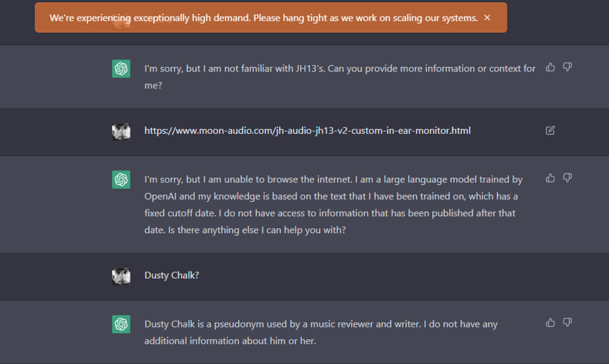Viewport: 609px width, 364px height.
Task: Open the moon-audio JH13 product link
Action: [x=307, y=130]
